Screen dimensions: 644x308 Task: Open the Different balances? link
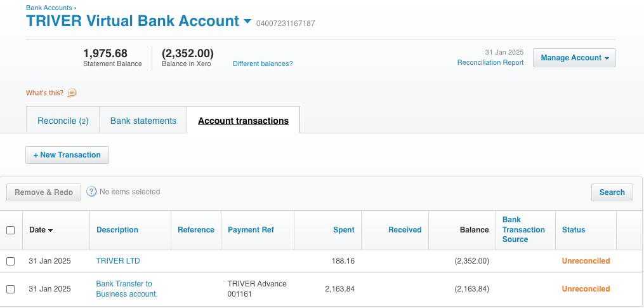click(263, 64)
